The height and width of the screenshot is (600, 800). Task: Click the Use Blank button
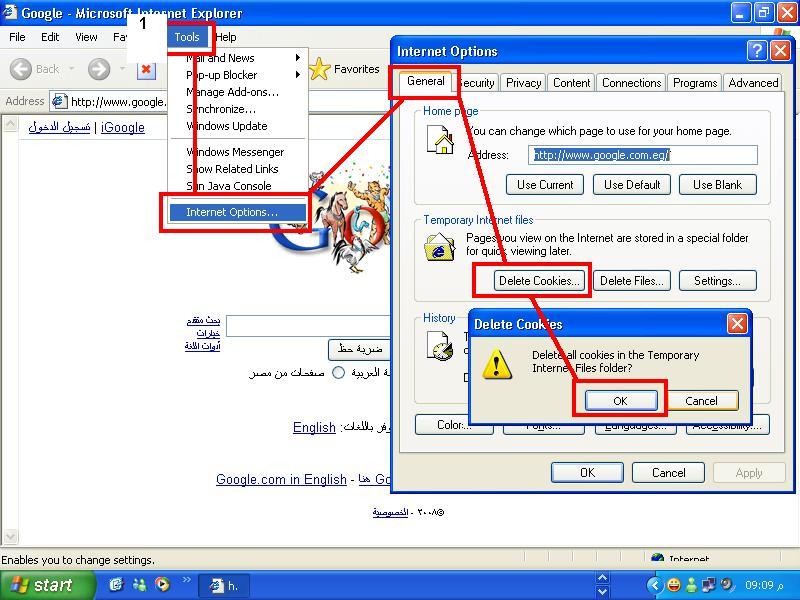click(x=717, y=185)
